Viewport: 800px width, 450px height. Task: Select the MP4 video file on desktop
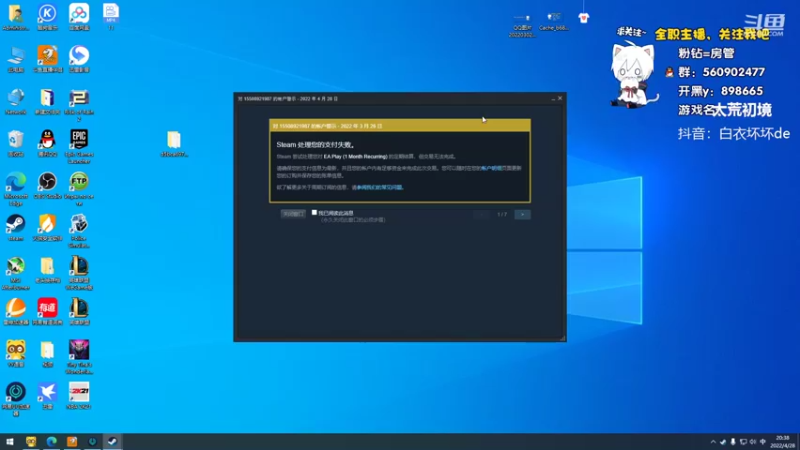pyautogui.click(x=111, y=17)
